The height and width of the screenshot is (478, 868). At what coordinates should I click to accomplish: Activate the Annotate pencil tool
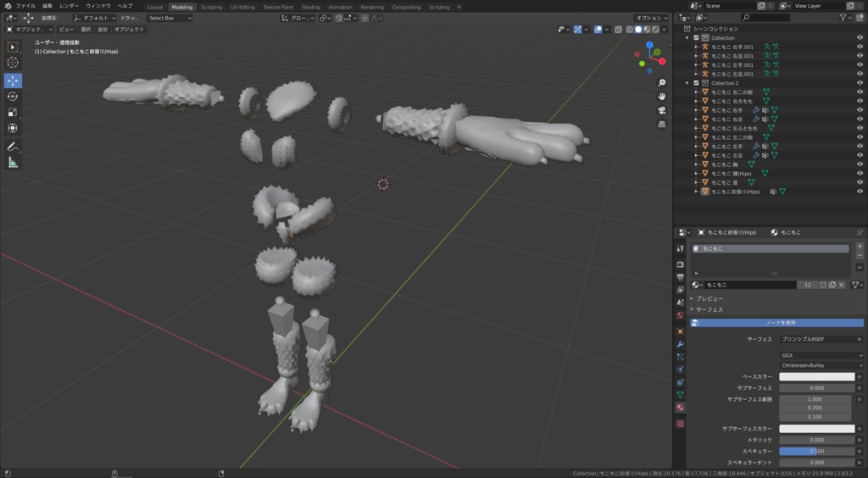coord(13,147)
